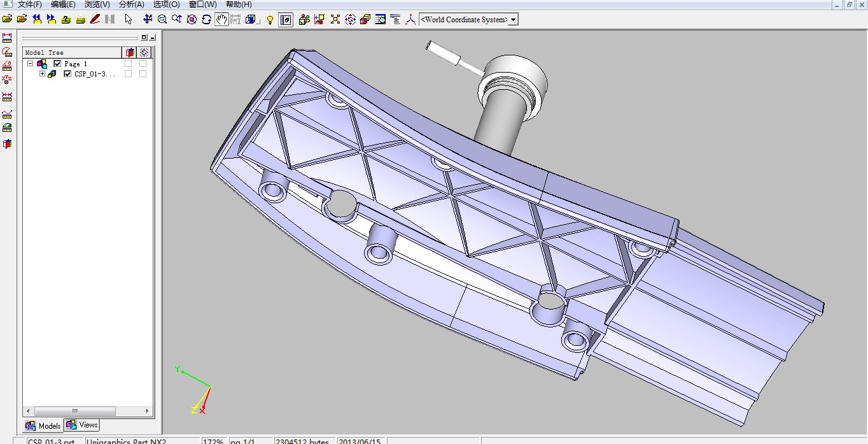Click the XYZ axis triad in the viewport
Image resolution: width=868 pixels, height=444 pixels.
click(x=193, y=390)
